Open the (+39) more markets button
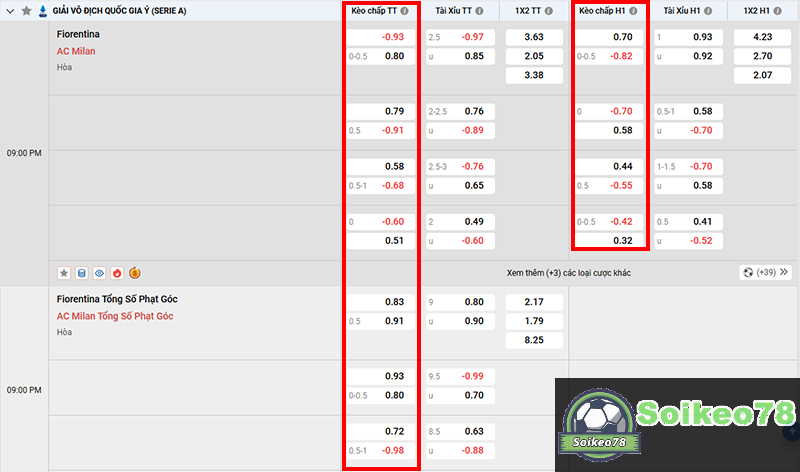Viewport: 800px width, 472px height. coord(760,272)
